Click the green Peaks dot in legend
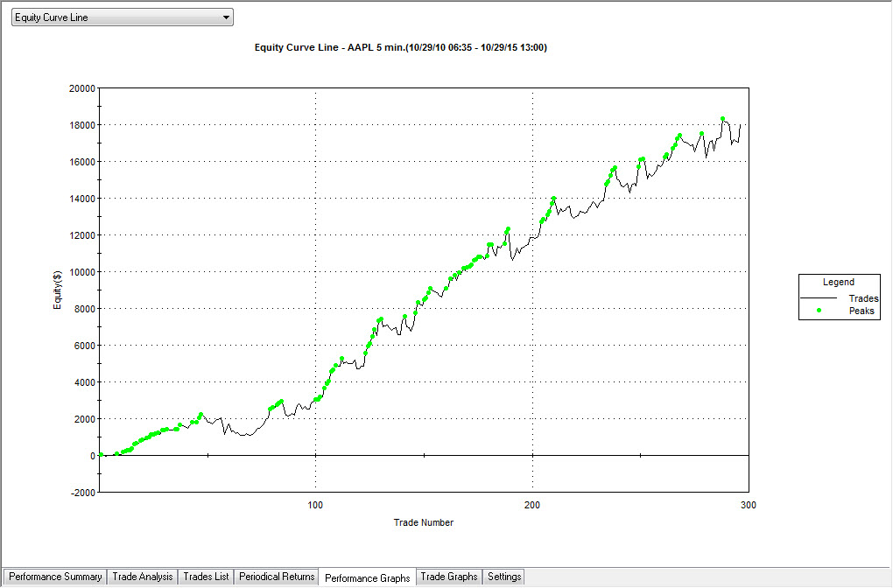Screen dimensions: 893x588 tap(819, 311)
